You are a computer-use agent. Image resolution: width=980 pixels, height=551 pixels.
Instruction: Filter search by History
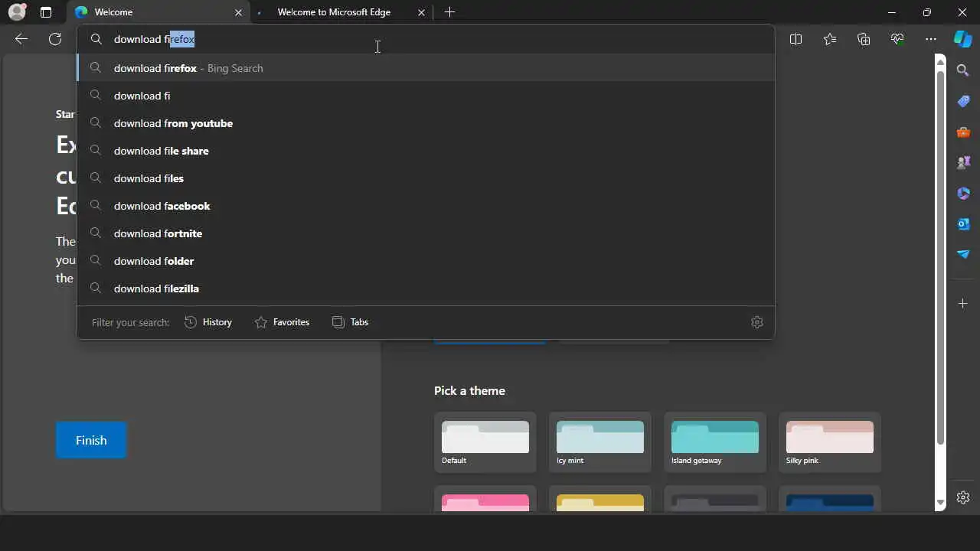(208, 322)
